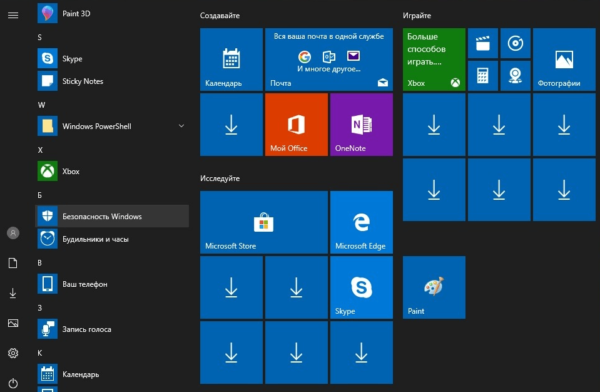Image resolution: width=600 pixels, height=392 pixels.
Task: Open the Microsoft Edge tile
Action: [x=362, y=222]
